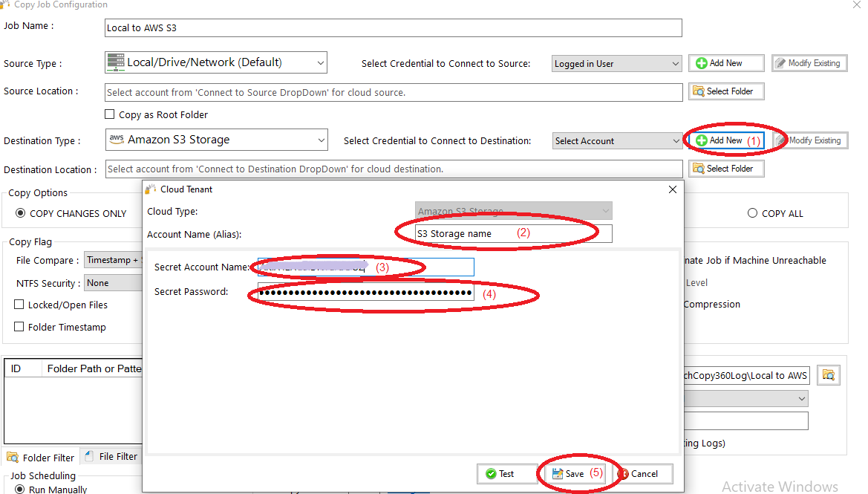Viewport: 868px width, 494px height.
Task: Enable Folder Timestamp checkbox
Action: (19, 326)
